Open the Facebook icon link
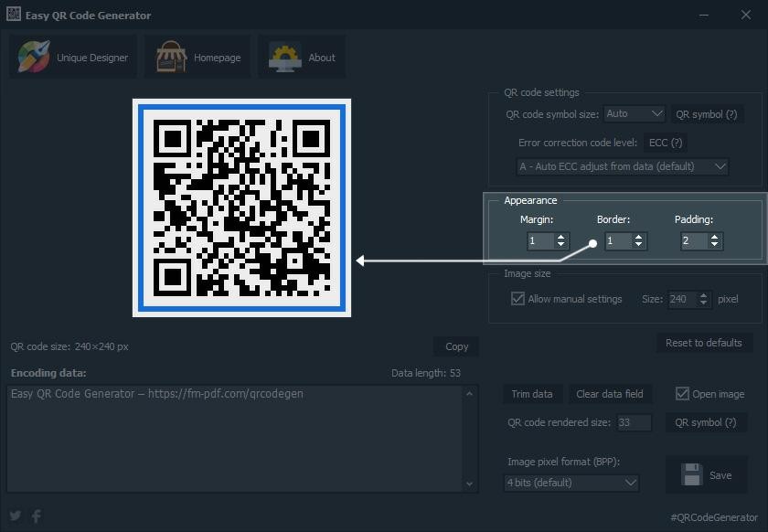This screenshot has height=532, width=768. [x=37, y=516]
